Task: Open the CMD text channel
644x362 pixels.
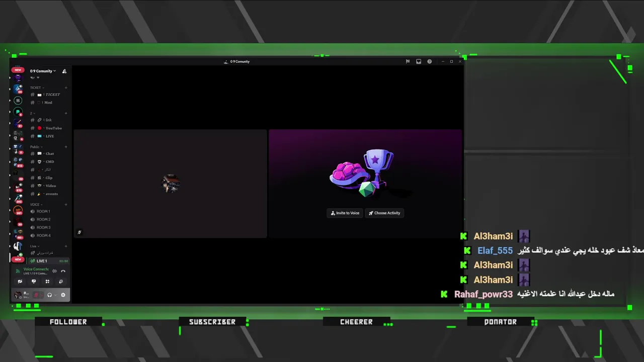Action: click(x=49, y=162)
